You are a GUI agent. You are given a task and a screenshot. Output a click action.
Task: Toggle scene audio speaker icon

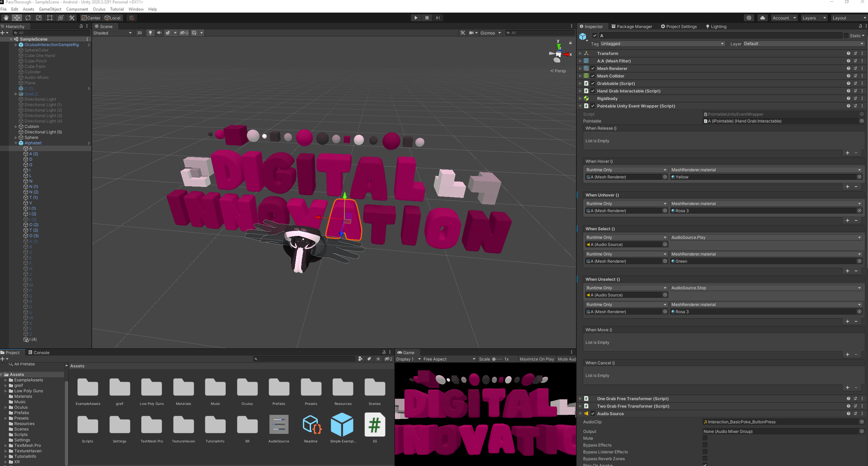click(x=159, y=33)
